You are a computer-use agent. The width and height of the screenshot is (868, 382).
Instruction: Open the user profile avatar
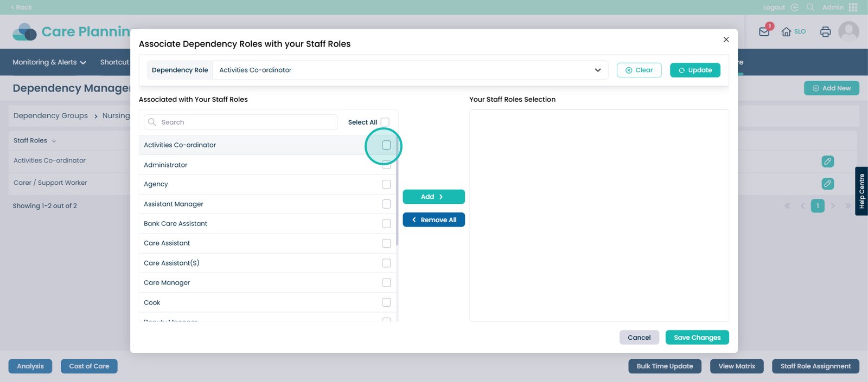[848, 31]
